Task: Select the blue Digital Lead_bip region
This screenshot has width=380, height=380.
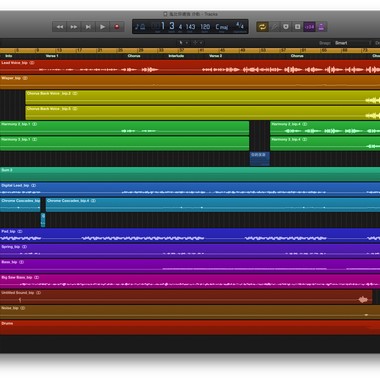Action: tap(190, 190)
